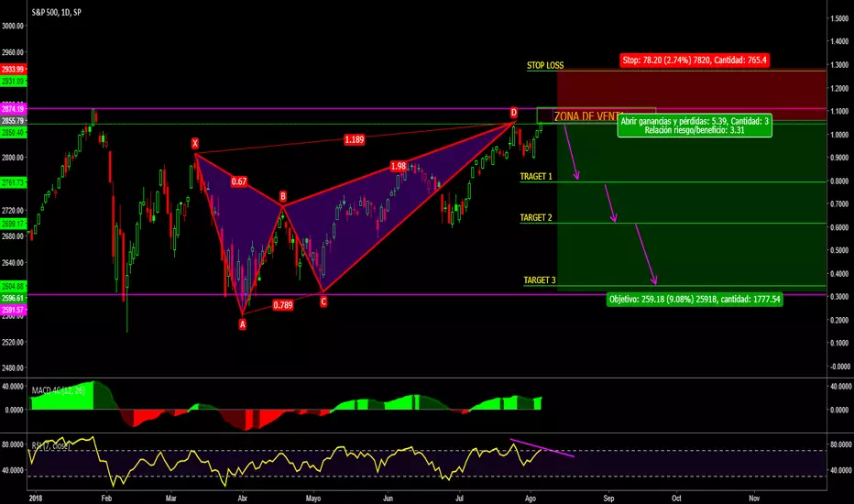854x504 pixels.
Task: Click Jun on the time axis
Action: click(x=388, y=498)
